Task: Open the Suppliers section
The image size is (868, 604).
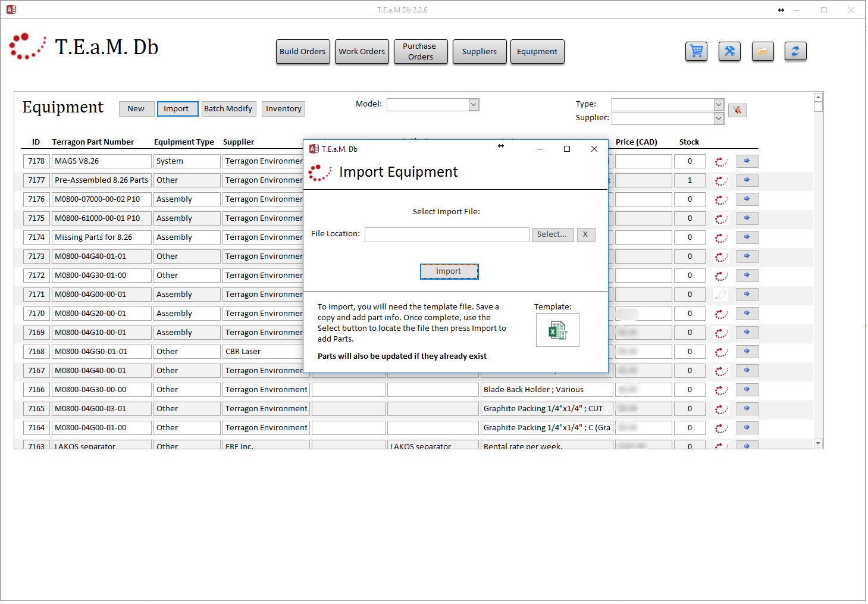Action: 480,52
